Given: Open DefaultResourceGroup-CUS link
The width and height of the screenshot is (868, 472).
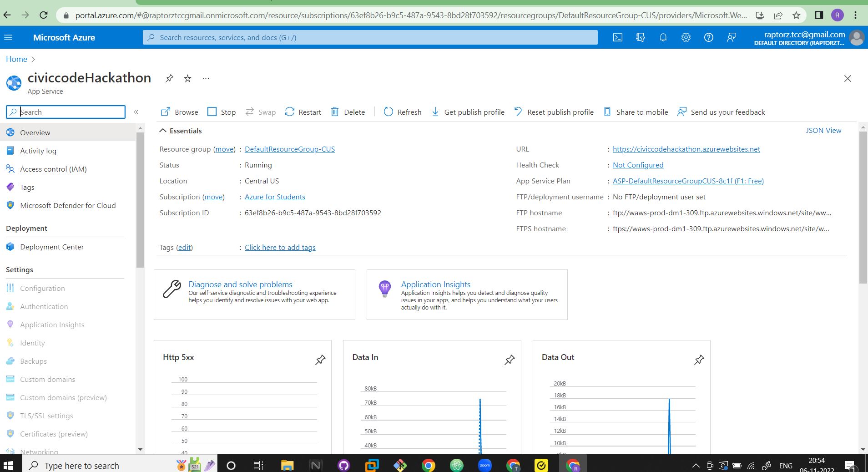Looking at the screenshot, I should (x=290, y=149).
